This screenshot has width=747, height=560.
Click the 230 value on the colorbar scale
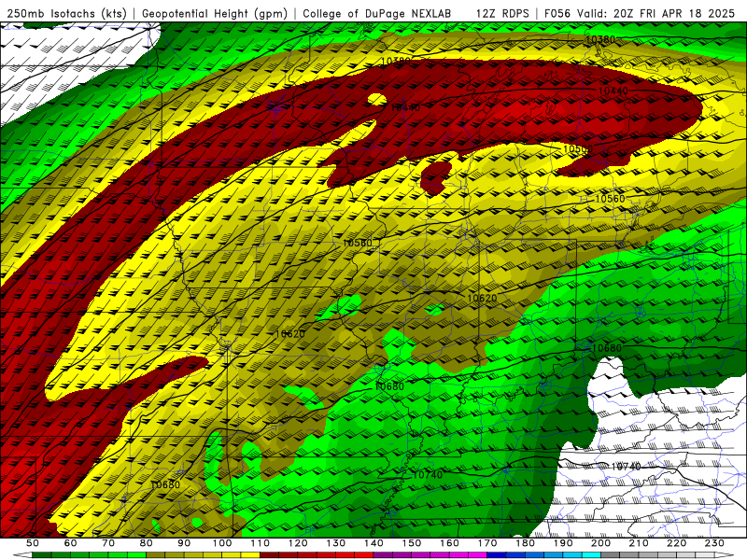714,543
